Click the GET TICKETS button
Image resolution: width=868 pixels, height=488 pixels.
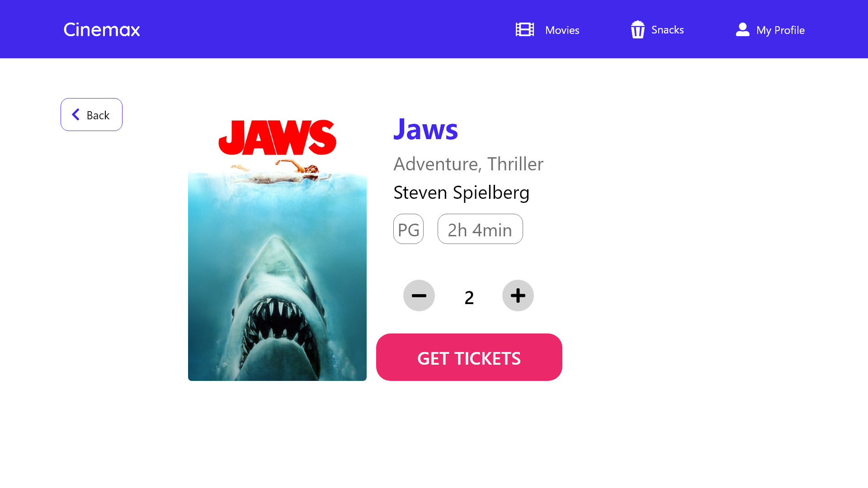click(x=469, y=357)
